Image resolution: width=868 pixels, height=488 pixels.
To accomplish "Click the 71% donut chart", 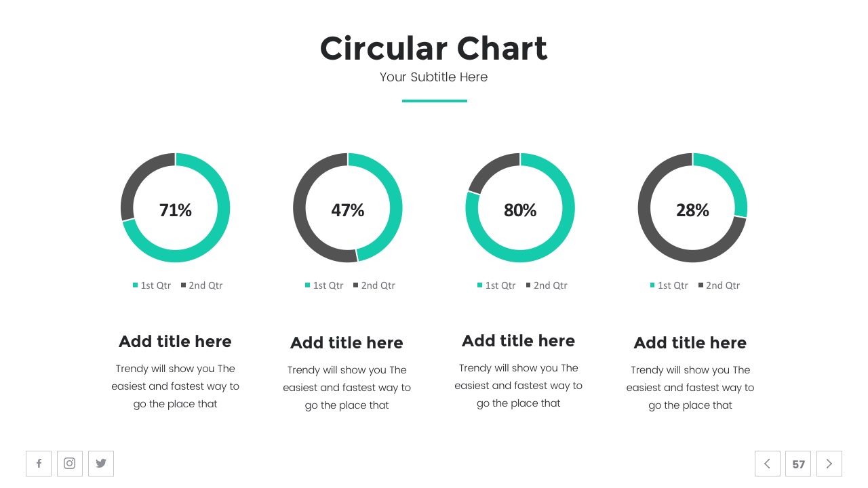I will [175, 207].
